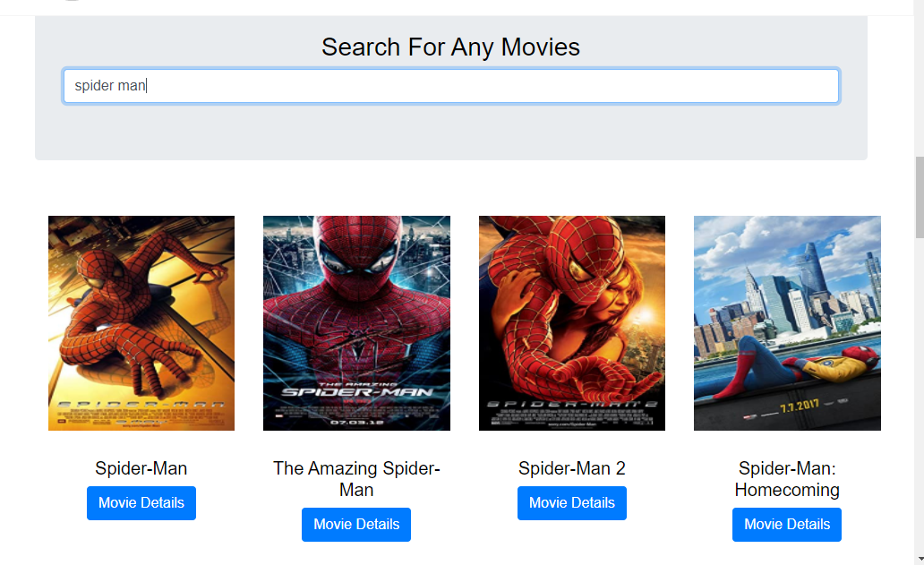924x565 pixels.
Task: Select 'The Amazing Spider-Man' title text
Action: pyautogui.click(x=356, y=479)
